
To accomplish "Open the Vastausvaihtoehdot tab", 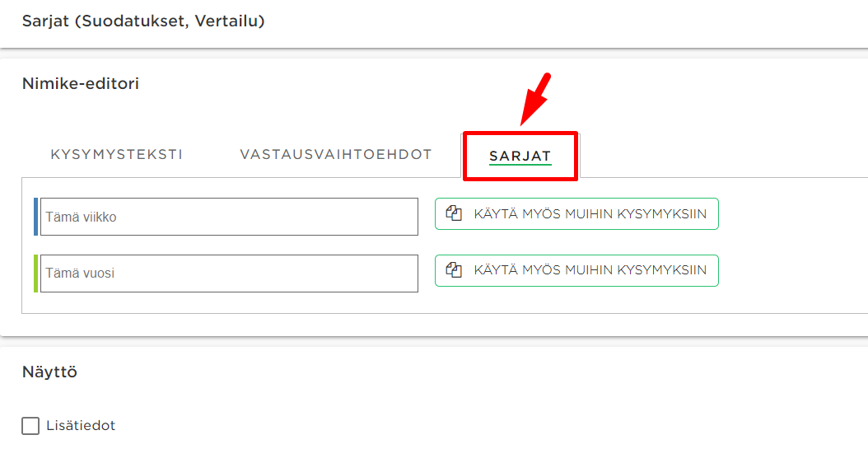I will coord(336,154).
